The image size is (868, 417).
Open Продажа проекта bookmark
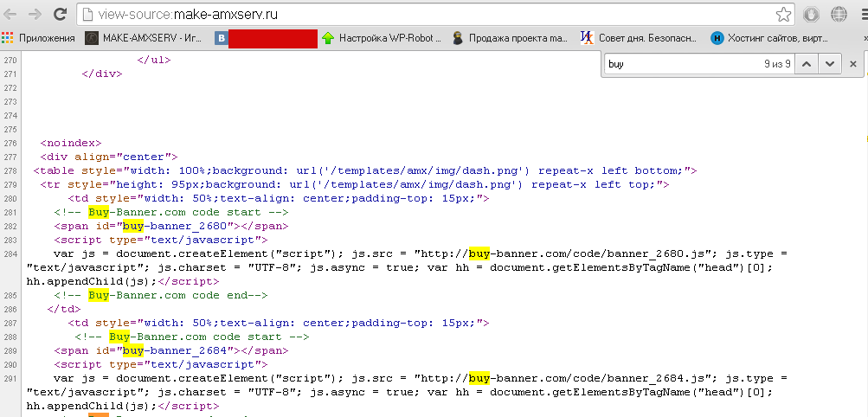point(510,38)
